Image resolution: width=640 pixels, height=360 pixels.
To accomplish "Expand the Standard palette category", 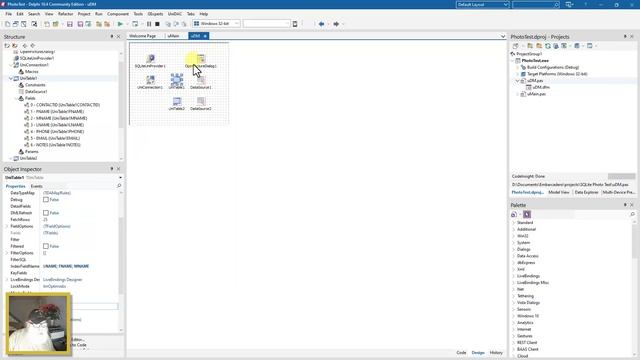I will (x=513, y=222).
